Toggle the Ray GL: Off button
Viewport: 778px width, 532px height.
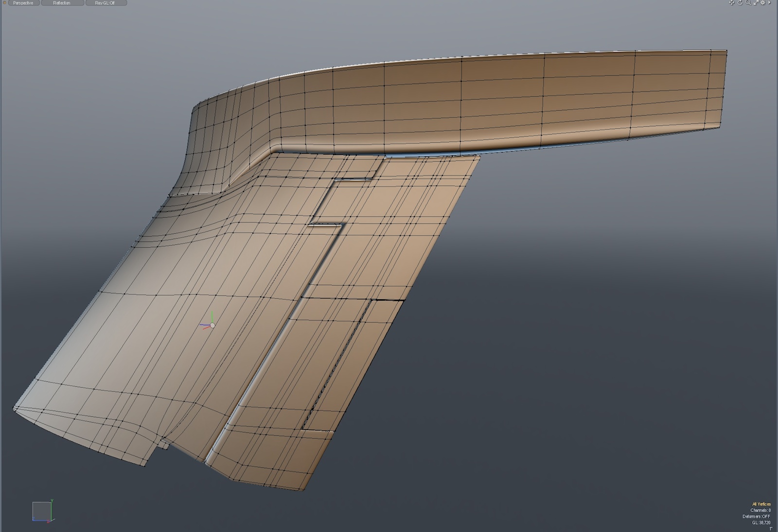(106, 3)
